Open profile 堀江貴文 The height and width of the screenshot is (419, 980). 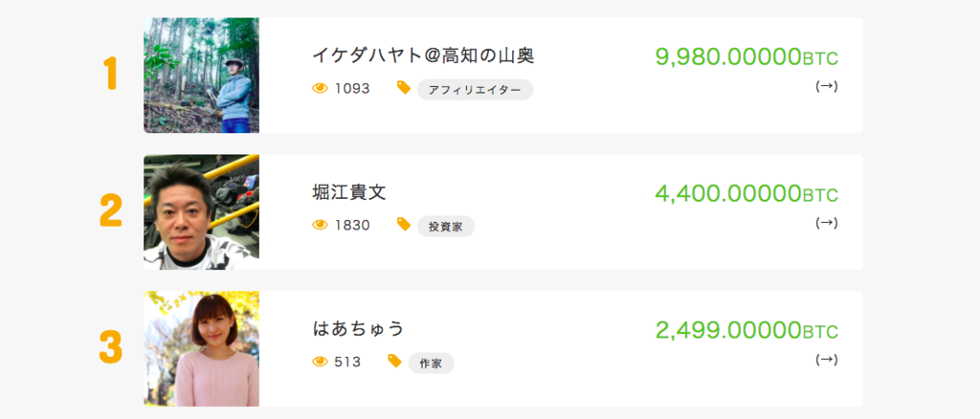tap(348, 192)
